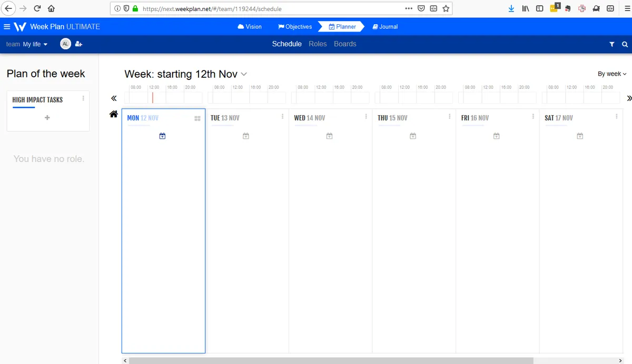Image resolution: width=632 pixels, height=364 pixels.
Task: Go to previous week with double-left arrow
Action: click(x=114, y=98)
